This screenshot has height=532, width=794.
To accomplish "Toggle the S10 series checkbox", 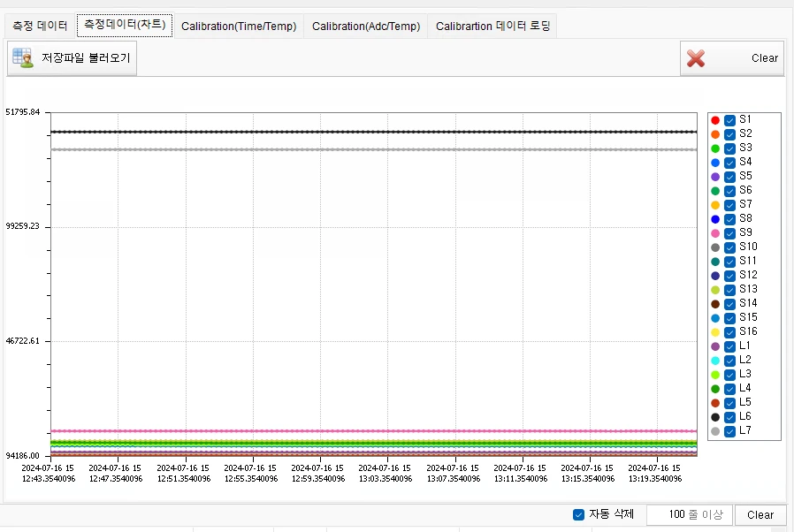I will point(729,248).
